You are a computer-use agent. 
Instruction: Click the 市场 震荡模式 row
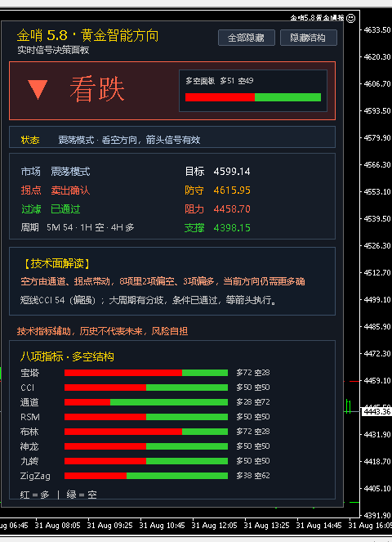click(x=56, y=171)
